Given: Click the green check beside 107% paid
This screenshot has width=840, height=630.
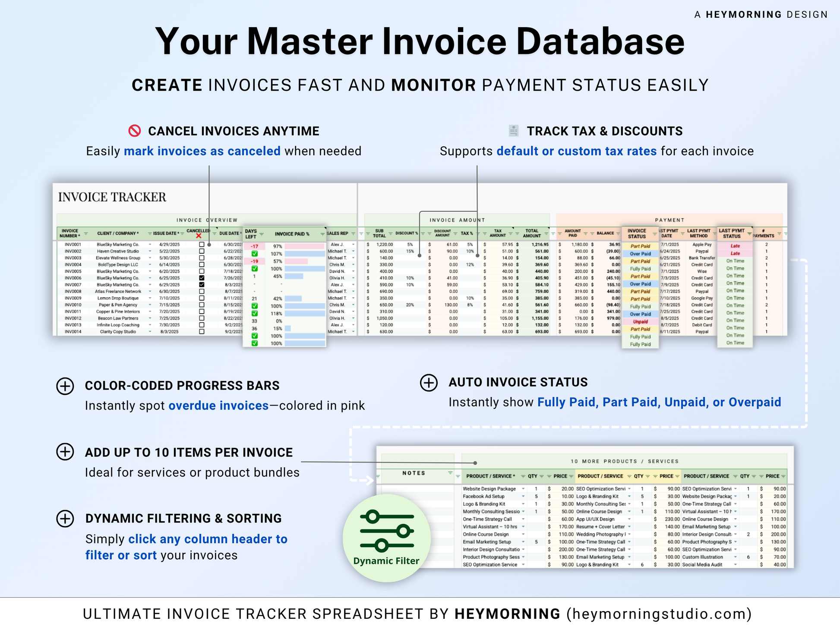Looking at the screenshot, I should coord(255,254).
